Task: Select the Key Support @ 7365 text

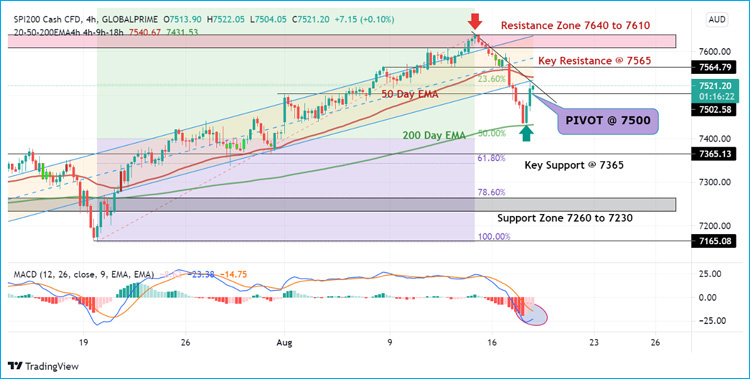Action: click(x=574, y=166)
